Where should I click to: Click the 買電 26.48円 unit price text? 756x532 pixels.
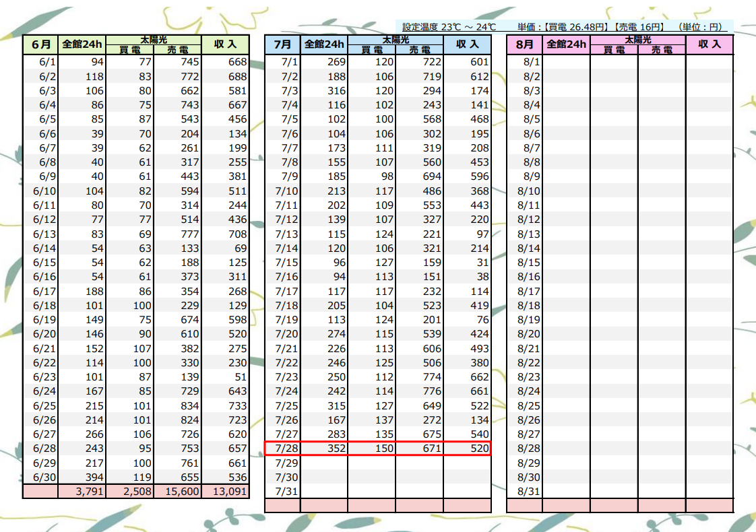[x=577, y=27]
